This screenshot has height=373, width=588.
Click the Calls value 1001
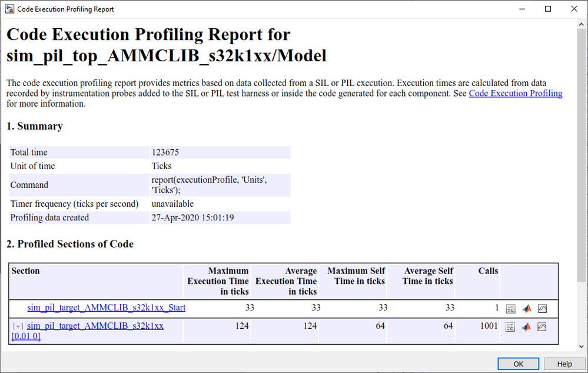pos(489,326)
